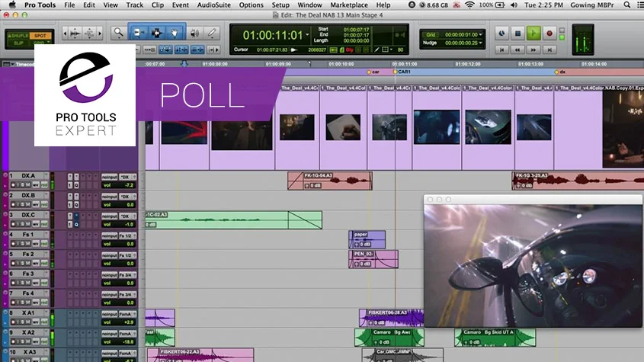Click the volume icon in menu bar
644x362 pixels.
[x=514, y=5]
